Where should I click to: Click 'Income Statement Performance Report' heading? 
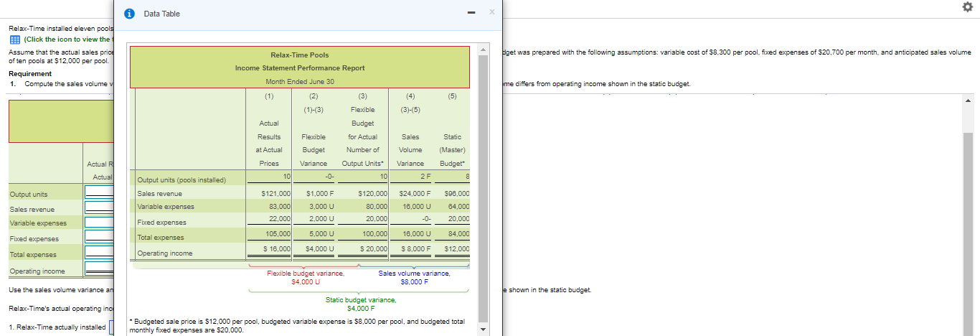(300, 68)
